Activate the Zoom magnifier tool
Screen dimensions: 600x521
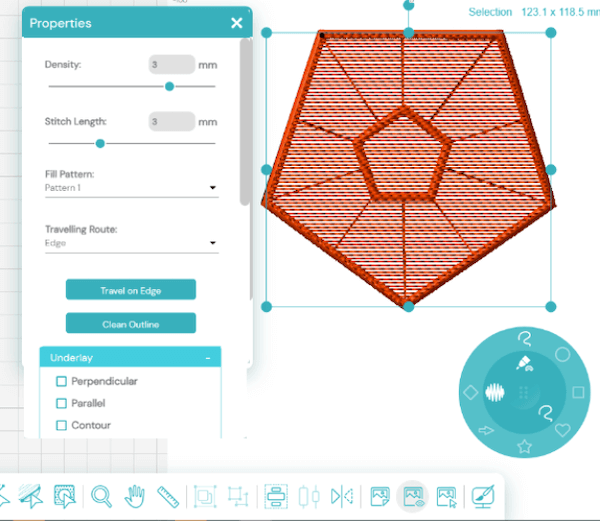pyautogui.click(x=101, y=495)
